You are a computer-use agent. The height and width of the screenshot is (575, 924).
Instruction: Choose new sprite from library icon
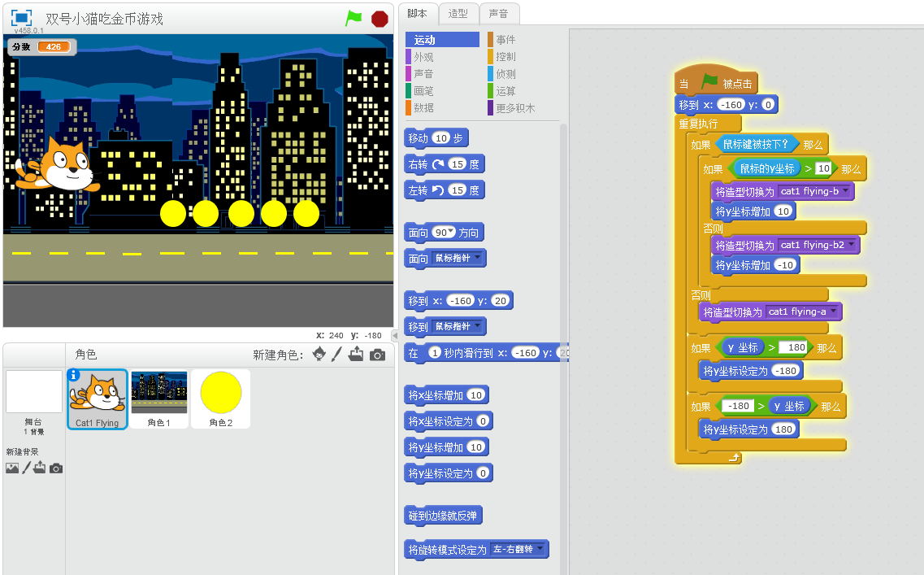tap(319, 354)
